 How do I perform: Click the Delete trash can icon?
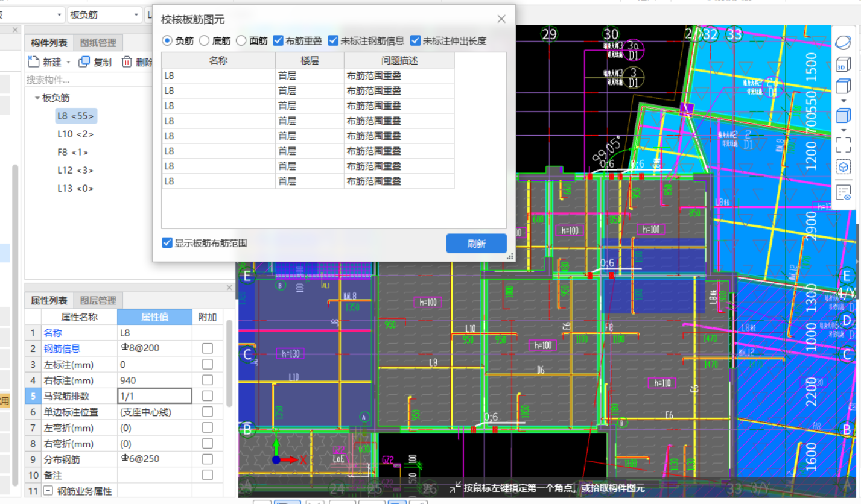[x=127, y=61]
